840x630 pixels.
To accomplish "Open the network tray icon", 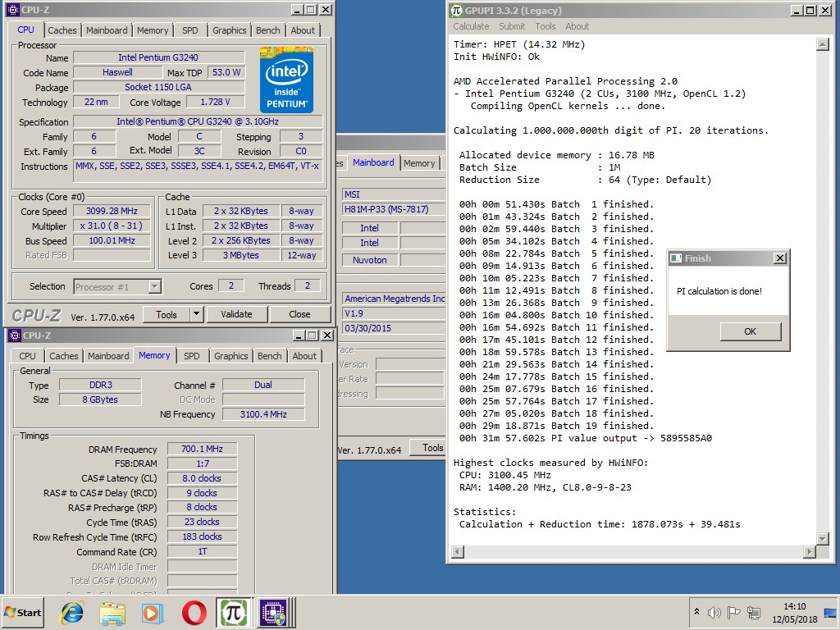I will tap(754, 612).
